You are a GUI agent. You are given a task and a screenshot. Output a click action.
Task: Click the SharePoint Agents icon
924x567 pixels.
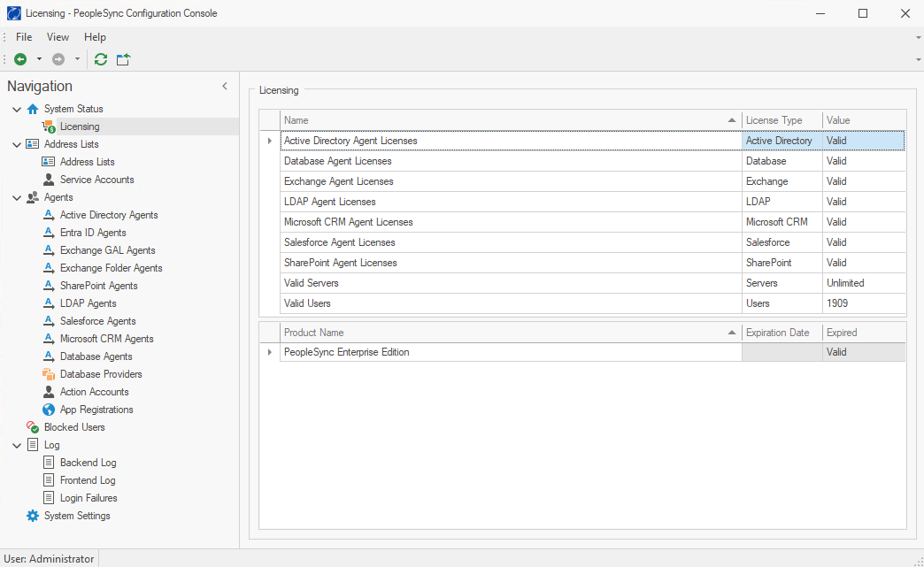[x=49, y=286]
